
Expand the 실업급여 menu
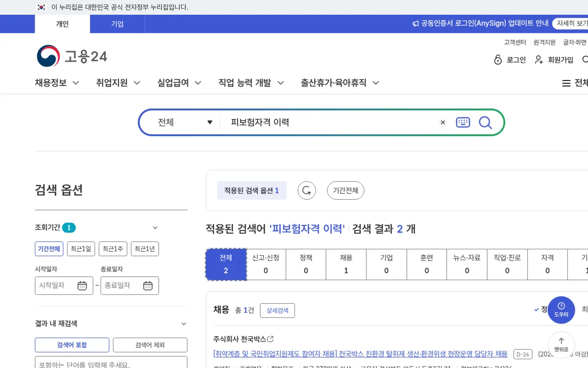[x=179, y=83]
